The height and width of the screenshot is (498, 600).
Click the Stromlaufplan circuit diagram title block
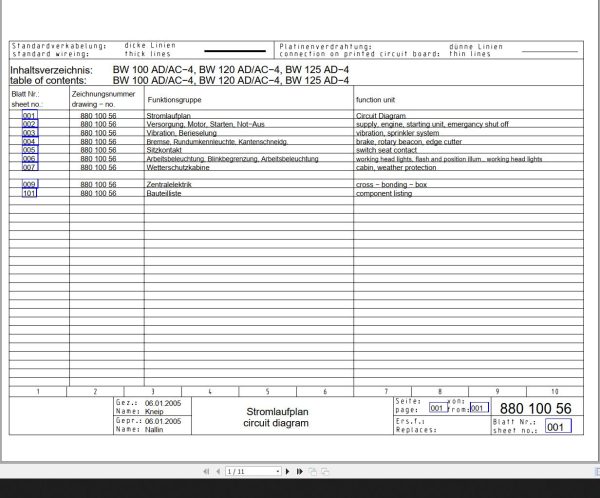(x=276, y=417)
